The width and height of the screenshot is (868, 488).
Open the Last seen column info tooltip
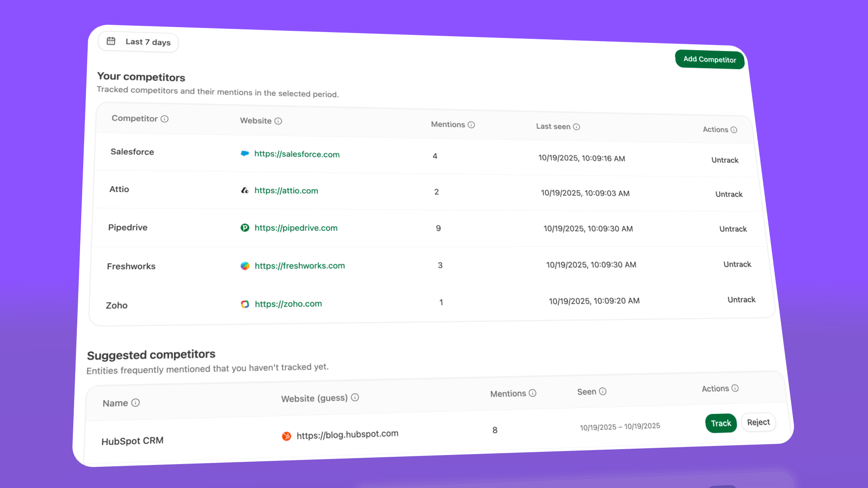pos(577,127)
